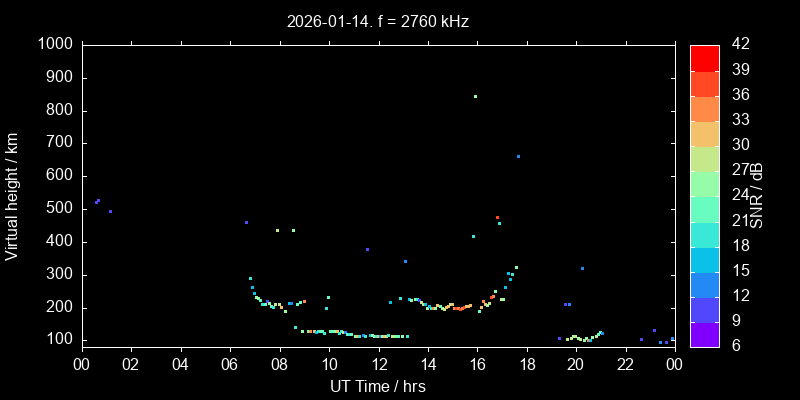
Task: Select the colorbar segment between 12 and 9
Action: pyautogui.click(x=704, y=309)
